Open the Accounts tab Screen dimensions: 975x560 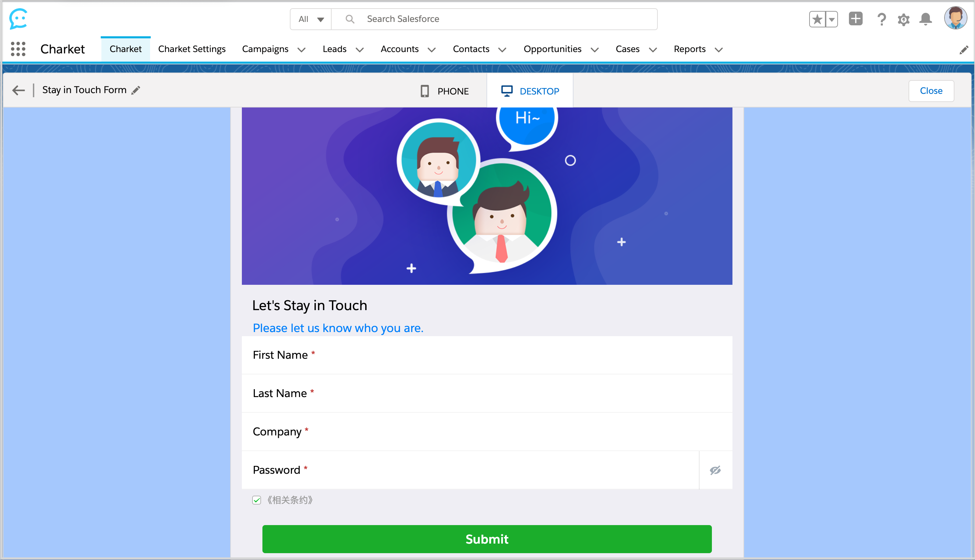(399, 49)
